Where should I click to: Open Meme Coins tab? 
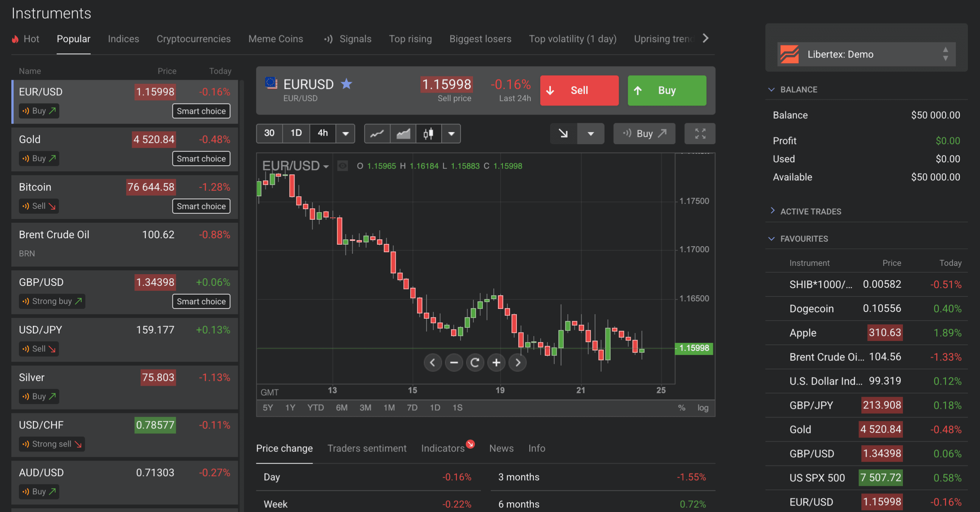tap(275, 39)
